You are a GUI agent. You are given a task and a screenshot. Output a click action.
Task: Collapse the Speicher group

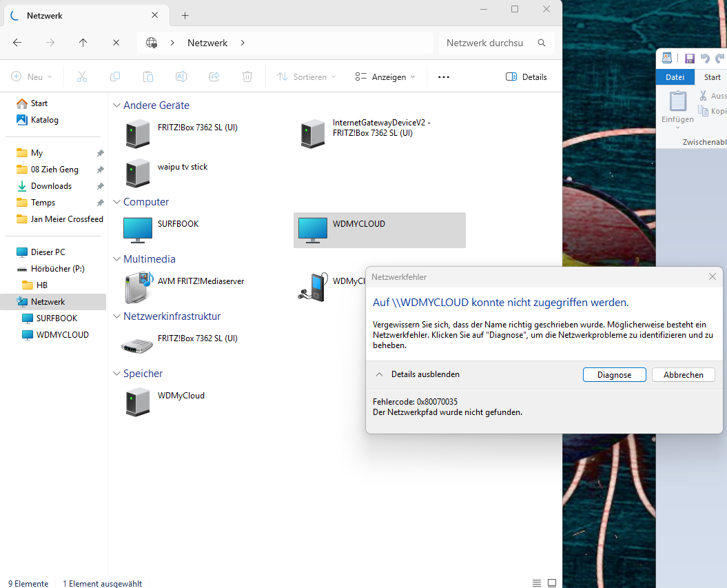pos(117,374)
